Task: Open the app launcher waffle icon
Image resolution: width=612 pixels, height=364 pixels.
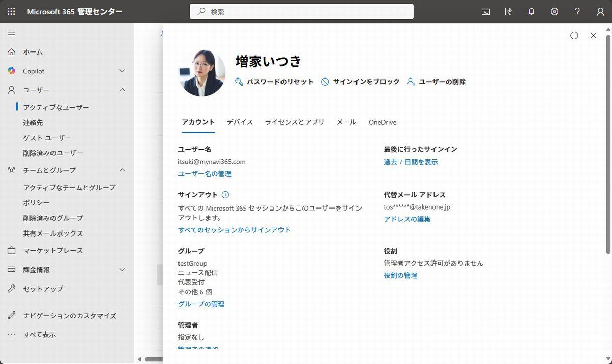Action: [11, 11]
